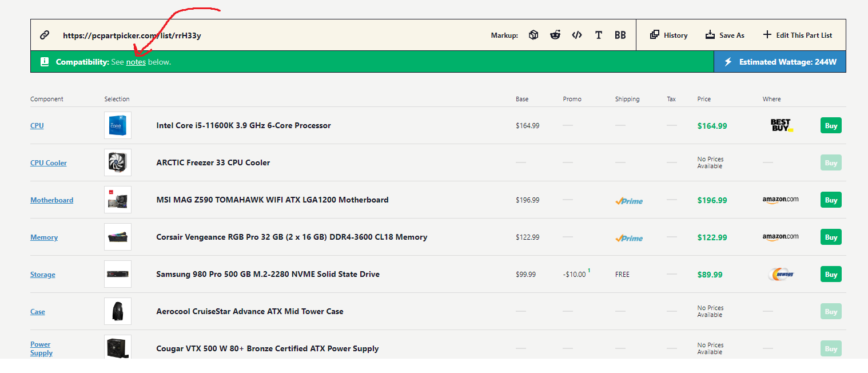Click Amazon logo in Memory row

coord(781,237)
